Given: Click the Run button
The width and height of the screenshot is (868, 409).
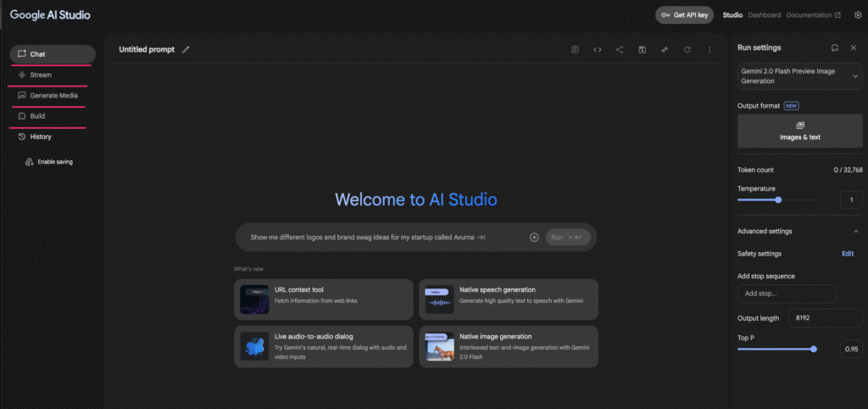Looking at the screenshot, I should pyautogui.click(x=568, y=238).
